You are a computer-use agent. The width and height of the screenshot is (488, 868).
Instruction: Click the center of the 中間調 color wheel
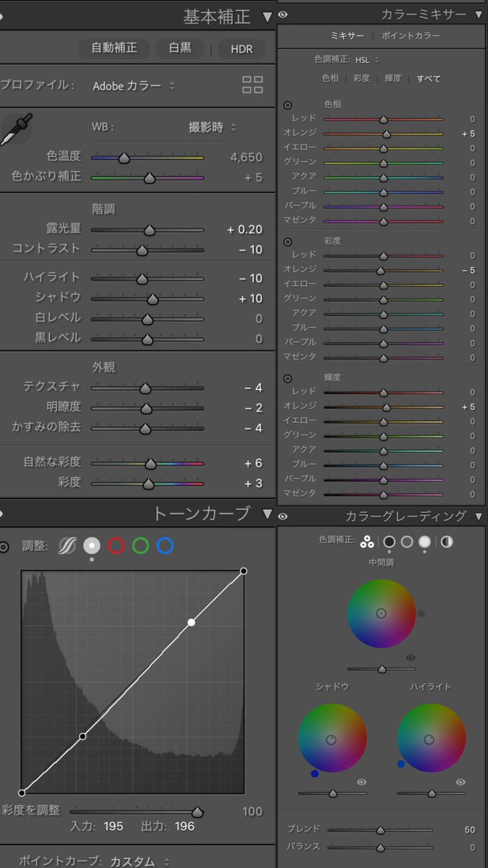[x=381, y=613]
